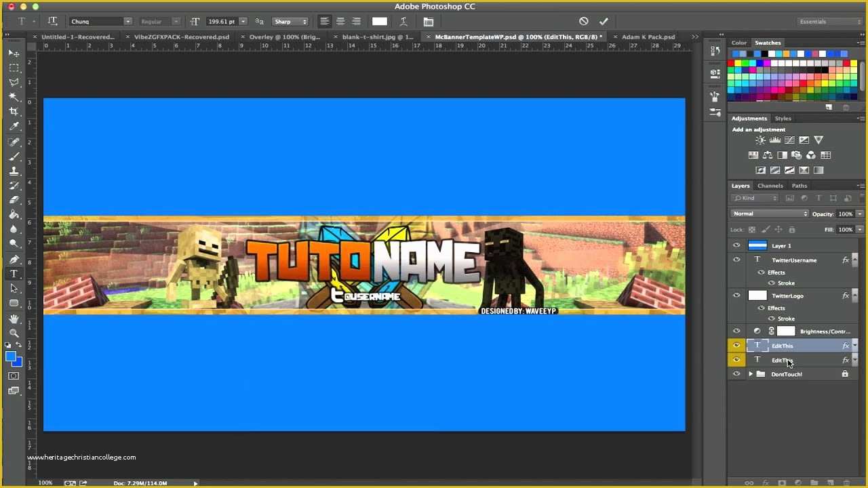Hide the highlighted EditThis layer
This screenshot has height=488, width=868.
click(x=736, y=345)
